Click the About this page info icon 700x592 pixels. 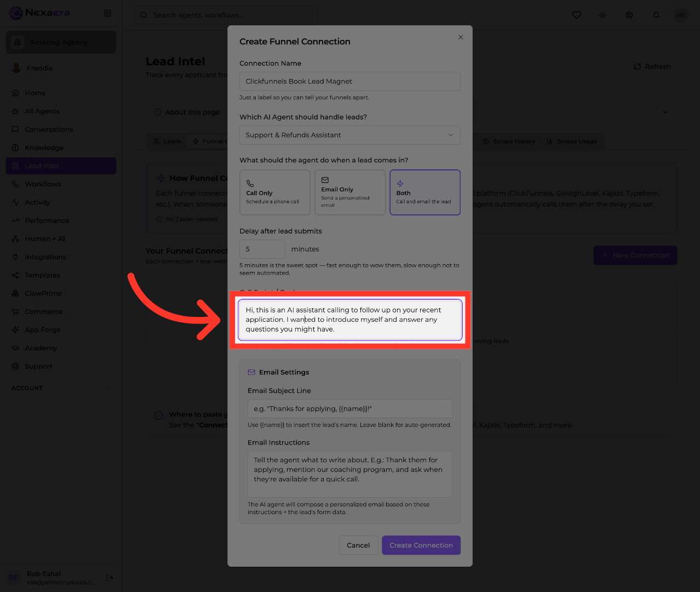tap(158, 112)
